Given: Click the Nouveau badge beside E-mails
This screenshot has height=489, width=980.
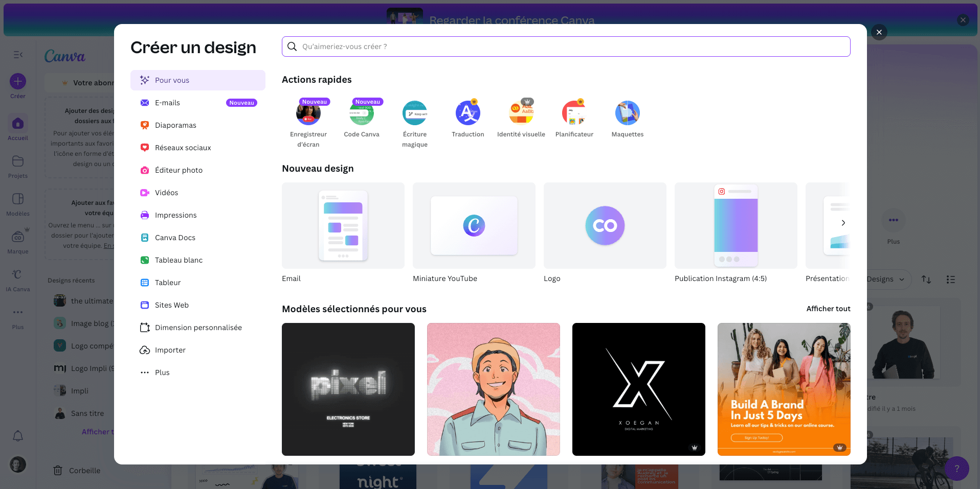Looking at the screenshot, I should point(241,103).
